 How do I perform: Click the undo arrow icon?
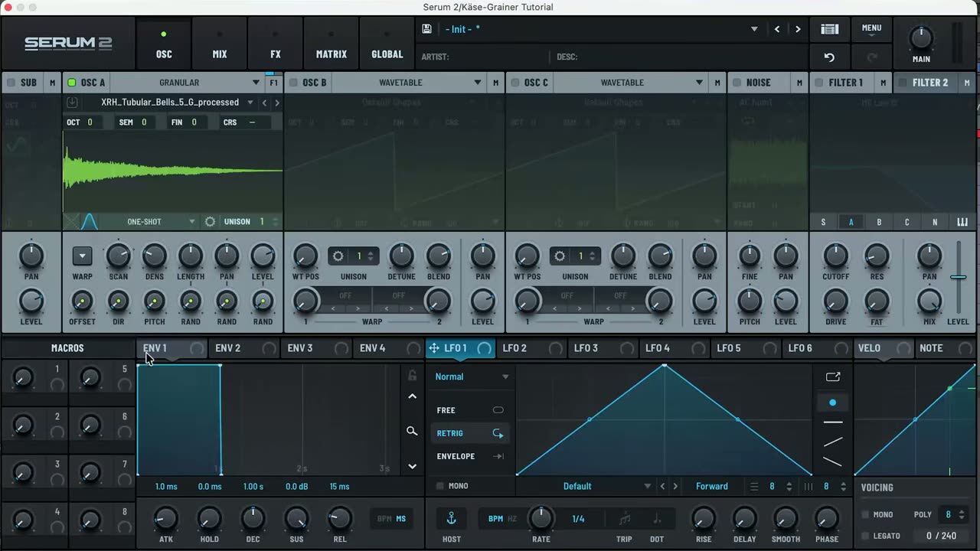tap(829, 57)
